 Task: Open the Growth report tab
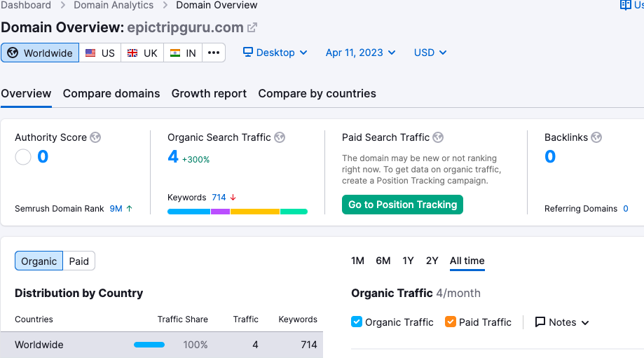tap(209, 93)
